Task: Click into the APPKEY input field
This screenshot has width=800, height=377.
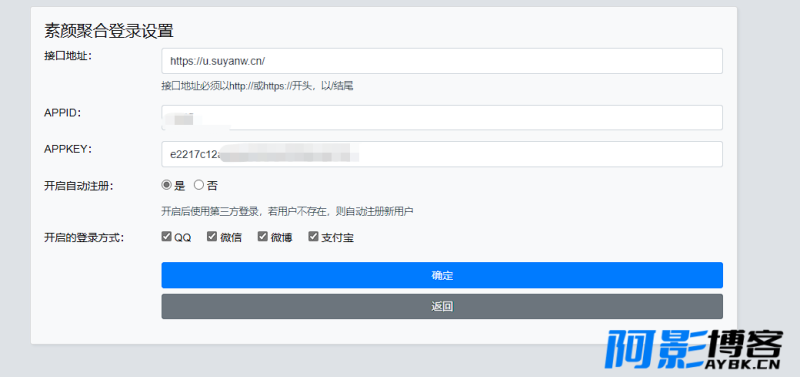Action: pos(442,154)
